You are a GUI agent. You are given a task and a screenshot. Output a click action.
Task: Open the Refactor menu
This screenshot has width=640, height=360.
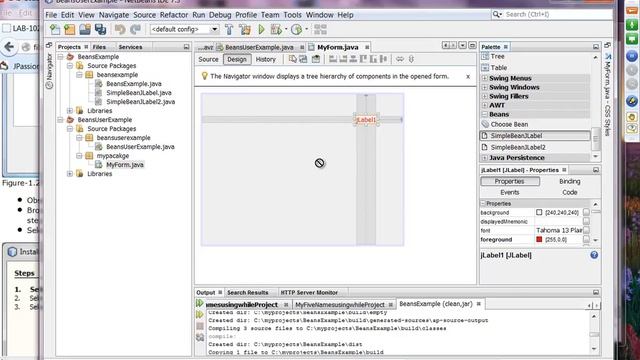coord(173,15)
